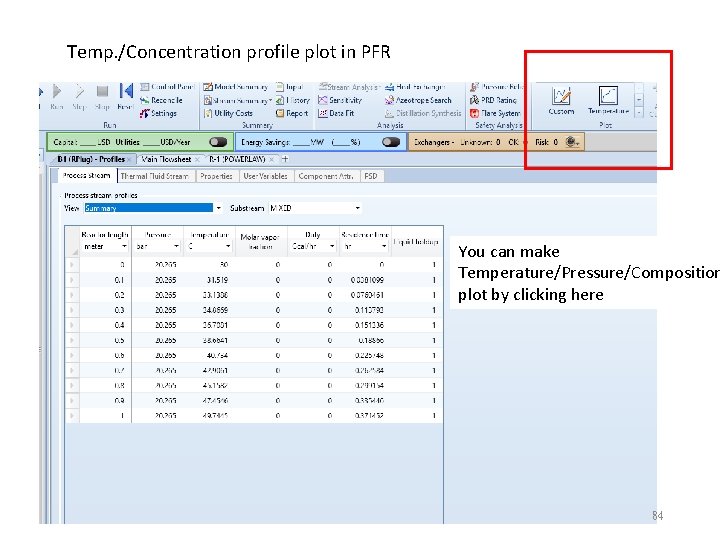Open Azeotrope Search
Viewport: 720px width, 540px height.
pos(418,100)
